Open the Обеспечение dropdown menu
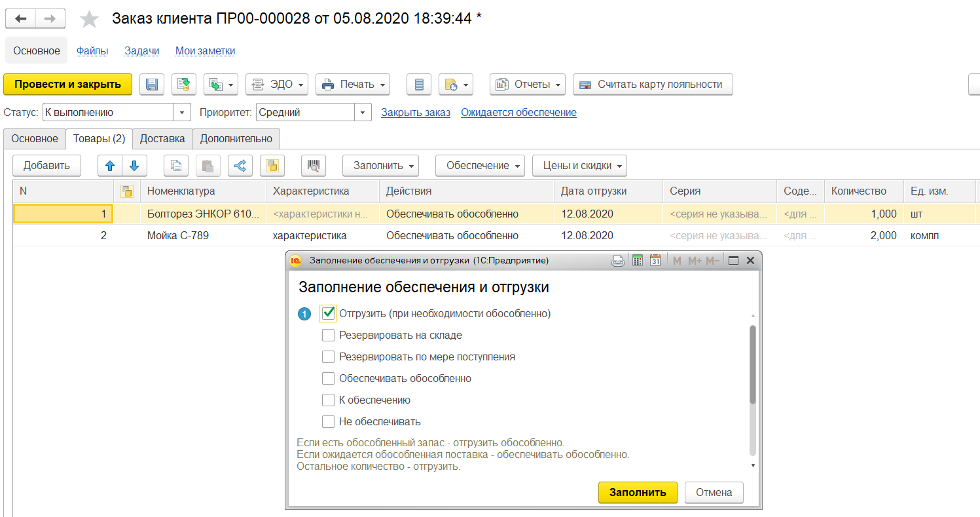The image size is (980, 517). tap(480, 166)
